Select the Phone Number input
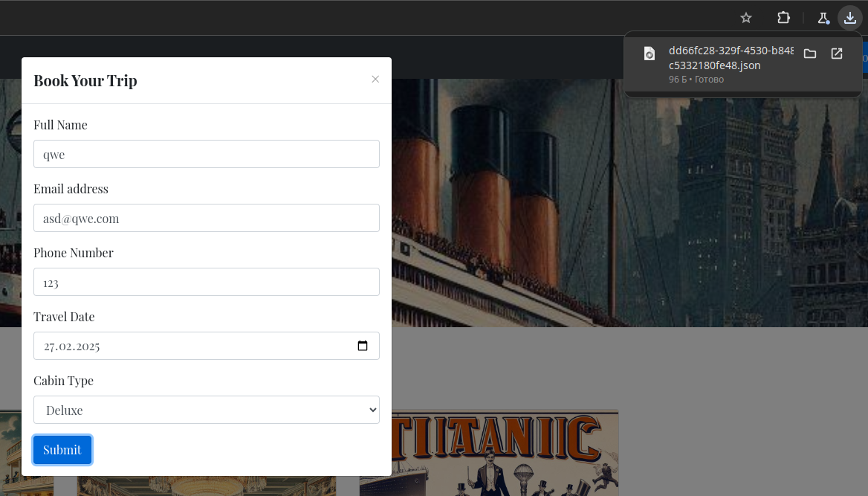This screenshot has height=496, width=868. tap(207, 282)
